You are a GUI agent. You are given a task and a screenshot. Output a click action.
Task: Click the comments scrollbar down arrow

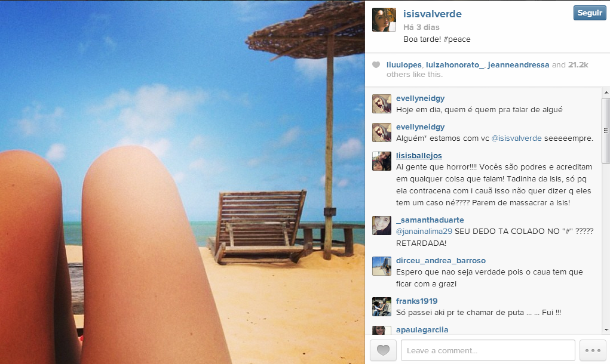pos(606,330)
